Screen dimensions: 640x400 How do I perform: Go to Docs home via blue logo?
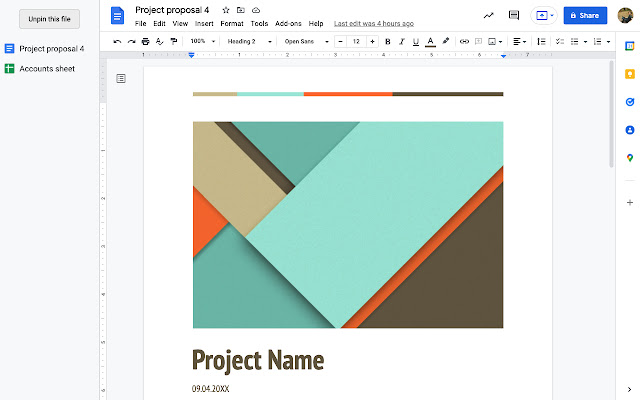click(118, 16)
